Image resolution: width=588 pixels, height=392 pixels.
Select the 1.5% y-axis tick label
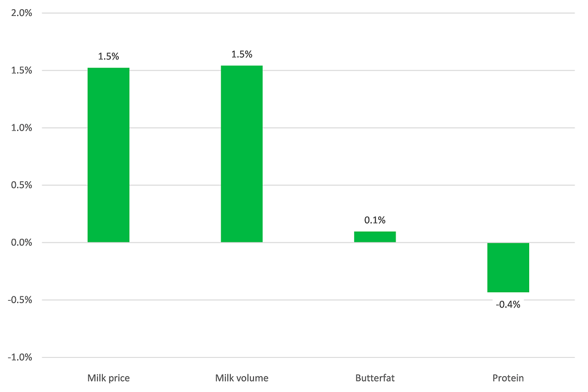pyautogui.click(x=21, y=70)
